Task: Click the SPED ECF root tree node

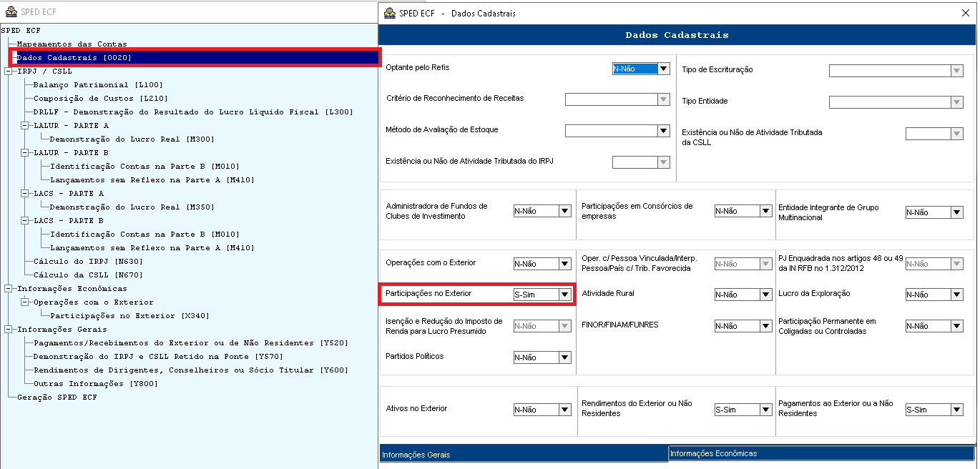Action: [21, 31]
